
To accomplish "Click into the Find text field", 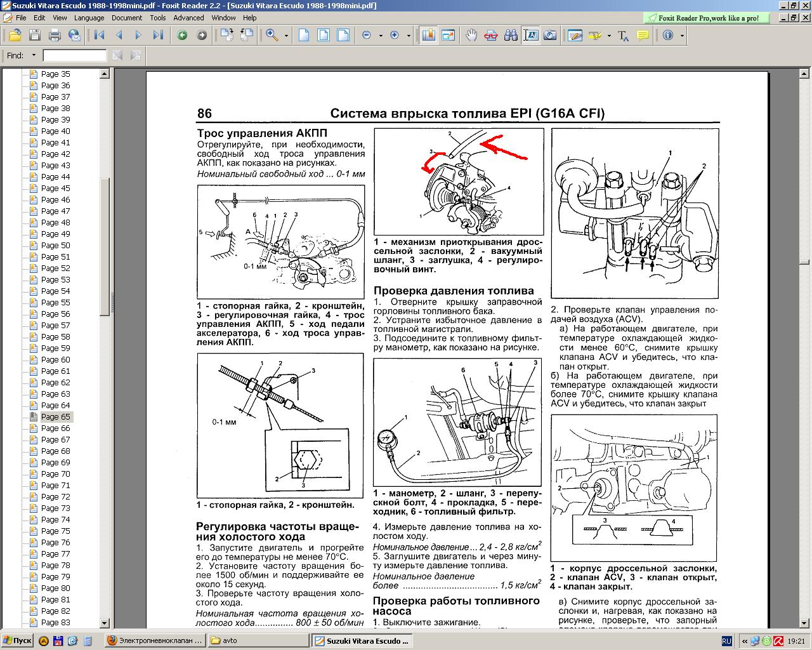I will pos(74,56).
